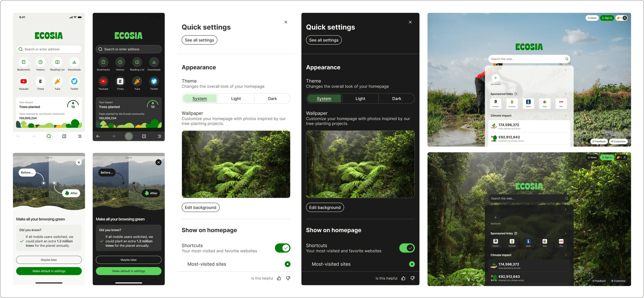644x298 pixels.
Task: Open Amazon sponsored link on light desktop
Action: [x=495, y=103]
